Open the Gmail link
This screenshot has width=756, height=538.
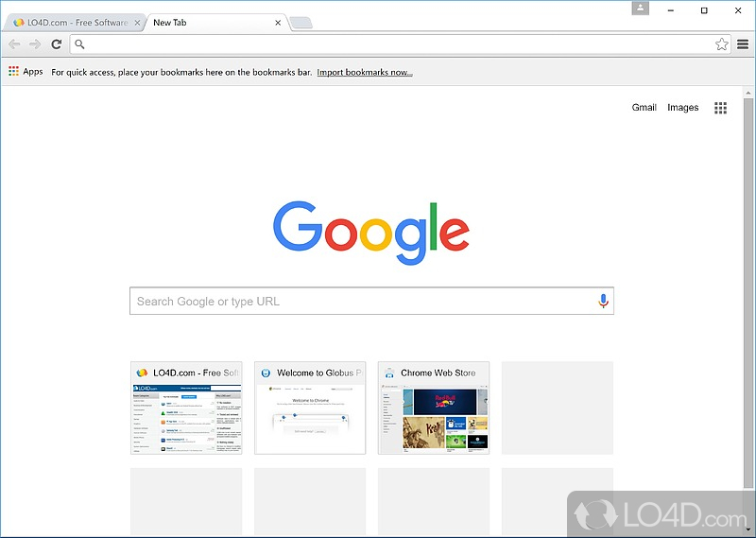[x=644, y=108]
